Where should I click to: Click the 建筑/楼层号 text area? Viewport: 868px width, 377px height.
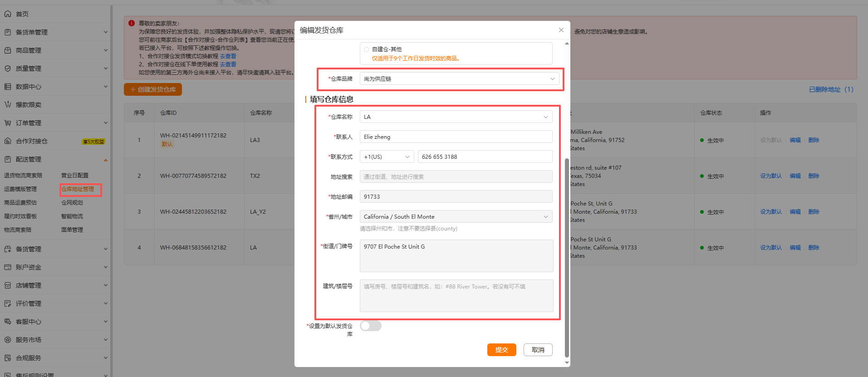pos(456,296)
